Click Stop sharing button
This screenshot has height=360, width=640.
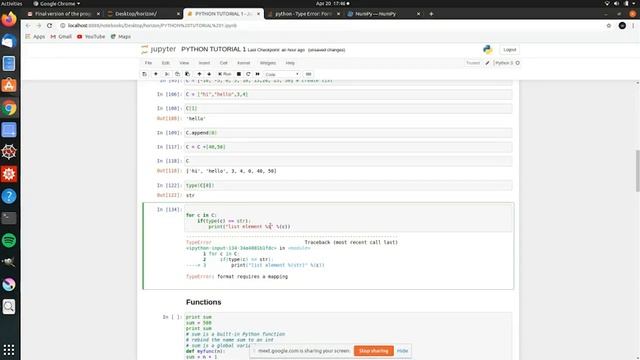pyautogui.click(x=373, y=351)
